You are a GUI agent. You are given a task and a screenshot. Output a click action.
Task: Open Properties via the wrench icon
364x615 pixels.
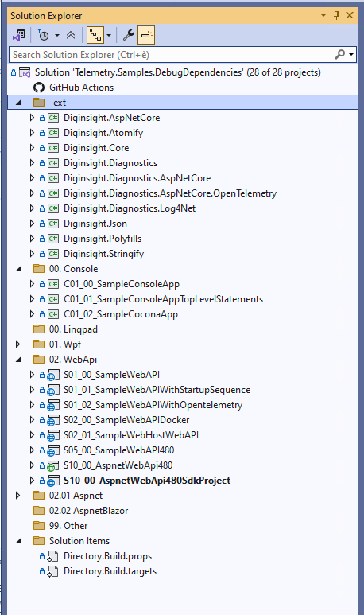pos(129,35)
